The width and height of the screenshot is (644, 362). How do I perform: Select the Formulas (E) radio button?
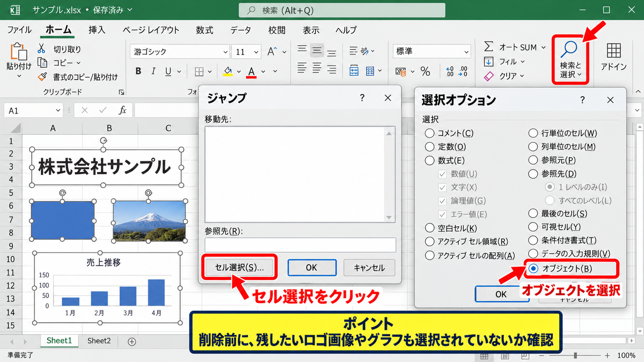click(429, 160)
